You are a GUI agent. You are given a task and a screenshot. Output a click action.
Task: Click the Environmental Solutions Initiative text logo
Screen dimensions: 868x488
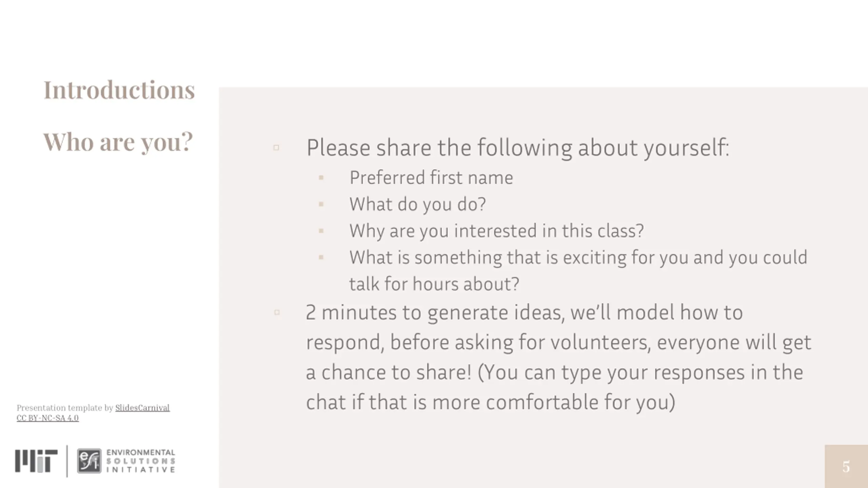click(141, 461)
